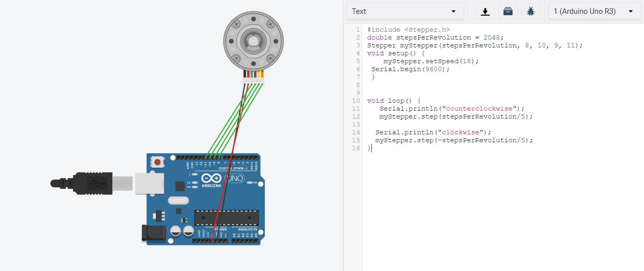Select a green signal wire
Viewport: 644px width, 271px height.
tap(227, 120)
